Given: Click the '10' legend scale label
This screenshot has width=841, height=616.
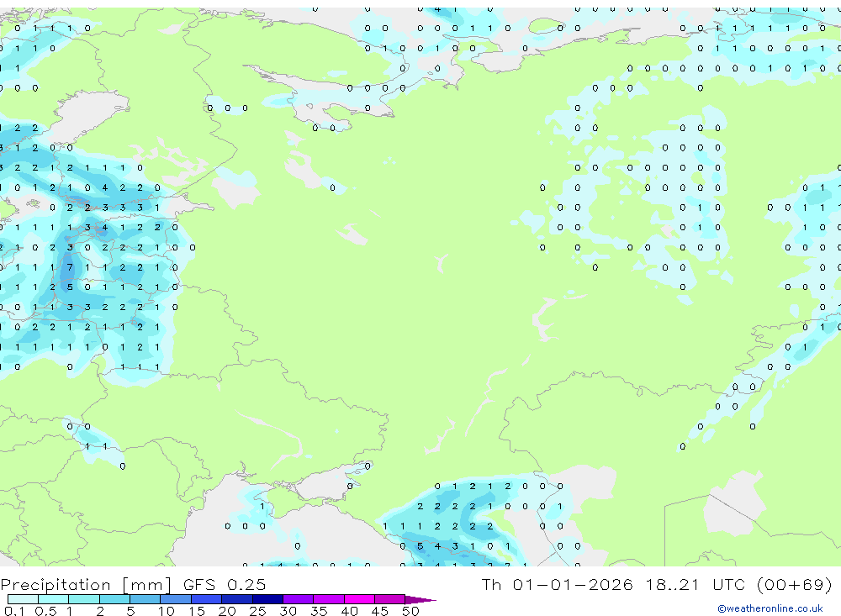Looking at the screenshot, I should [x=167, y=611].
